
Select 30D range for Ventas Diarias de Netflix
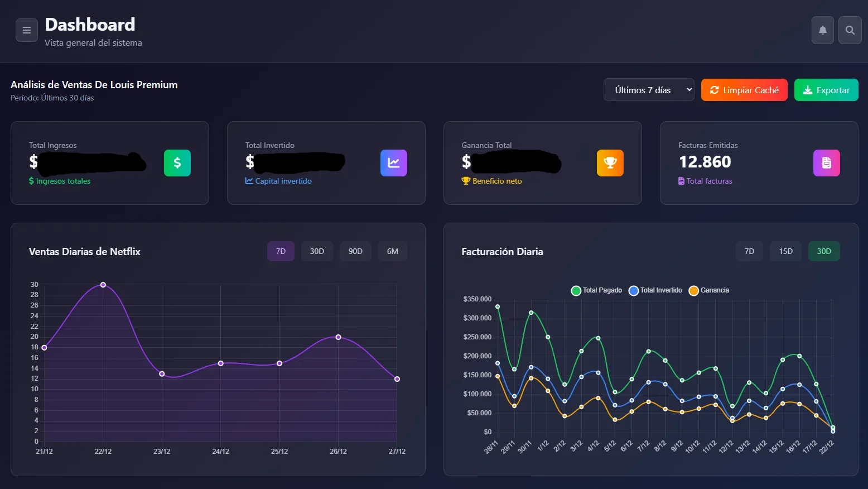pyautogui.click(x=317, y=251)
